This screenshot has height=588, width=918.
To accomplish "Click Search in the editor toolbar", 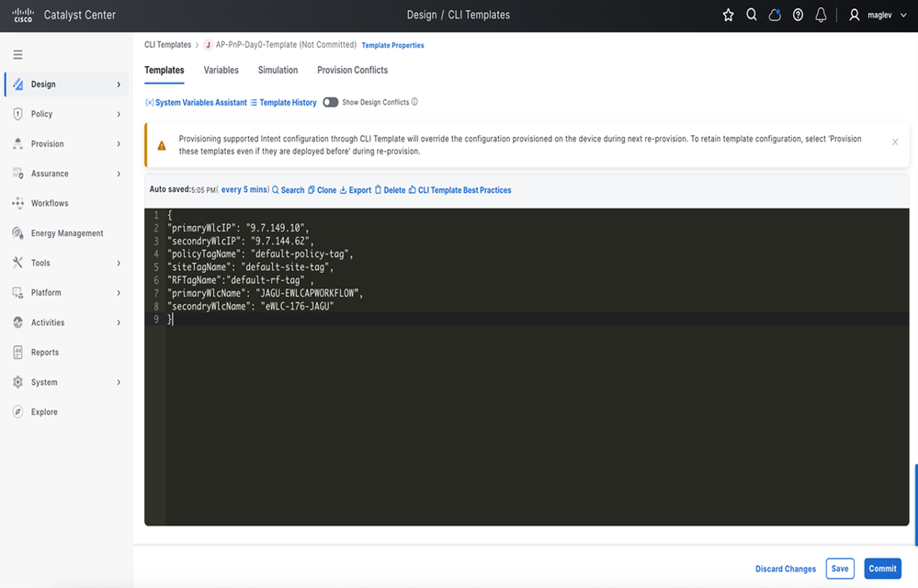I will coord(288,190).
